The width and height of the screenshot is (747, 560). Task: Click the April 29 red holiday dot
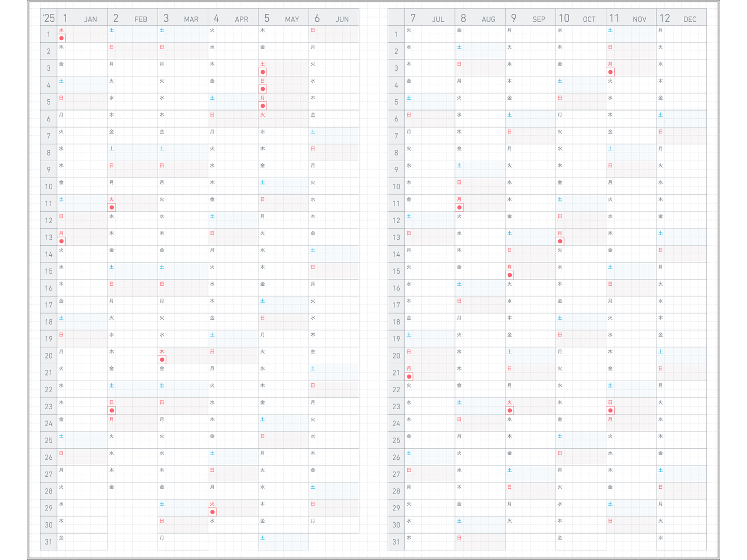tap(212, 512)
